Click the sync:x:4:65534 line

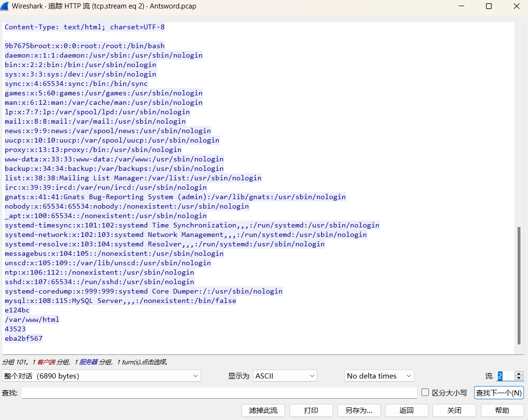76,84
